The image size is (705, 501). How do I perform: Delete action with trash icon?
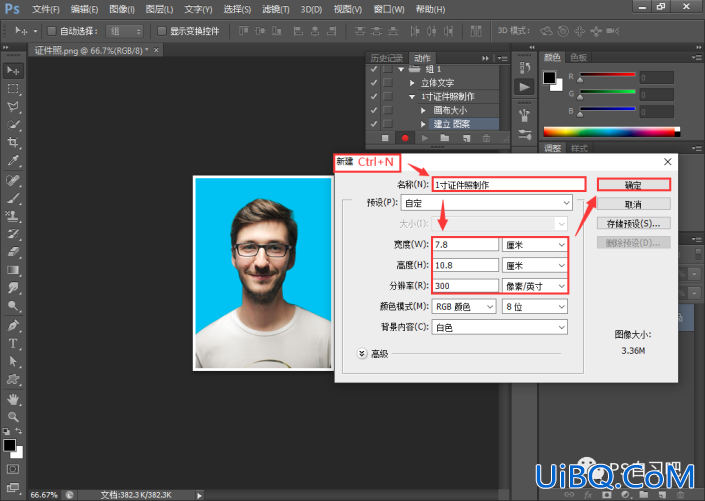pos(486,138)
